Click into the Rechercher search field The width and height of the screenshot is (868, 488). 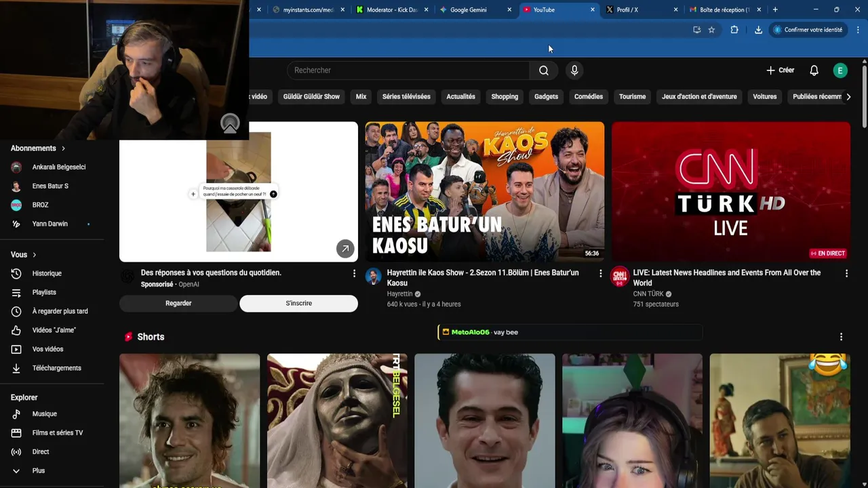tap(408, 70)
